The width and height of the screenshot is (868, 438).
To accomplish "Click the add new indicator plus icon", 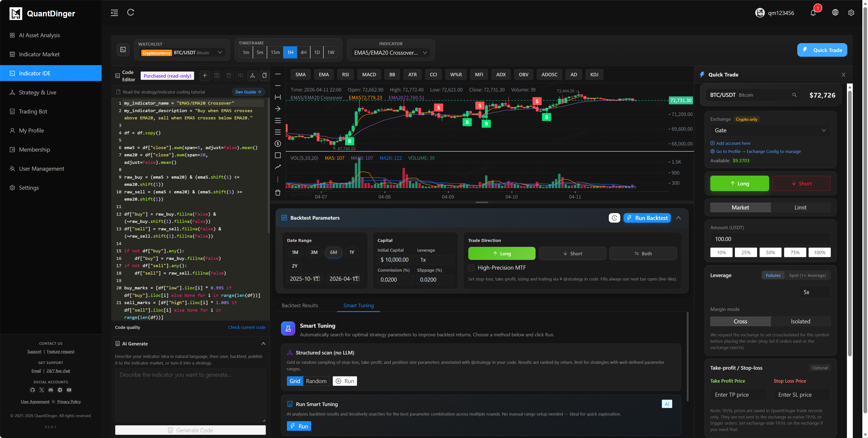I will (205, 76).
